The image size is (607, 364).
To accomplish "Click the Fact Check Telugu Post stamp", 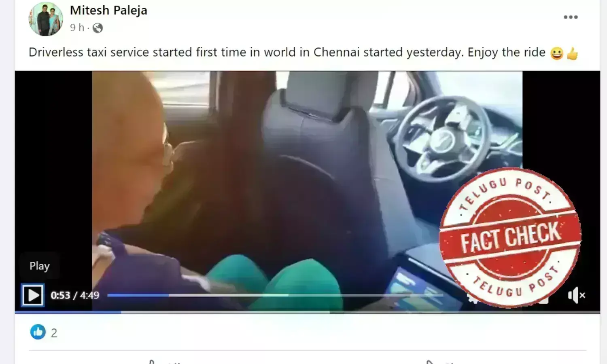I will pos(510,237).
